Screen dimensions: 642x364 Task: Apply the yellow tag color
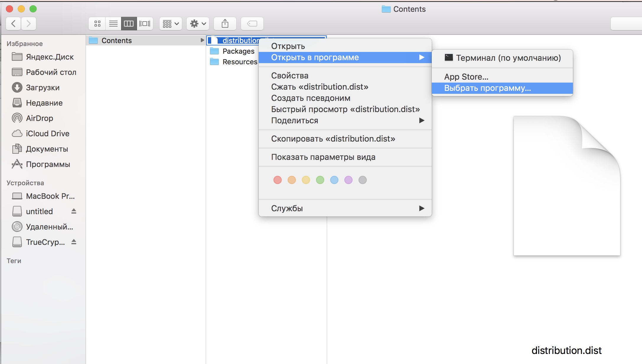[306, 180]
